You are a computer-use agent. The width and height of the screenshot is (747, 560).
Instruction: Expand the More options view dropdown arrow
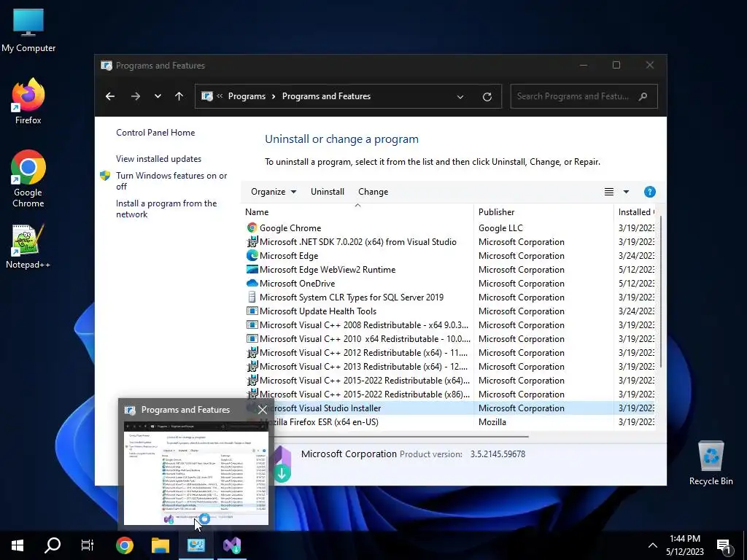pyautogui.click(x=626, y=192)
